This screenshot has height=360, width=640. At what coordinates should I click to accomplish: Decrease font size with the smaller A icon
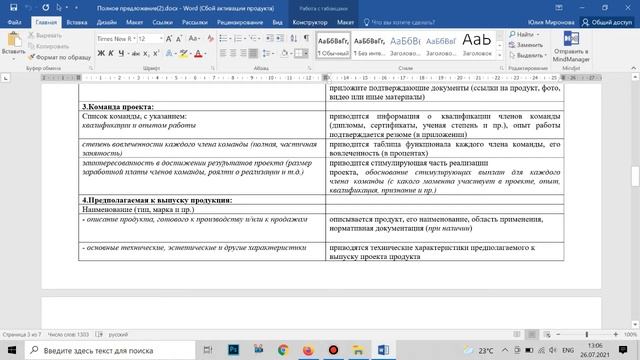[179, 39]
